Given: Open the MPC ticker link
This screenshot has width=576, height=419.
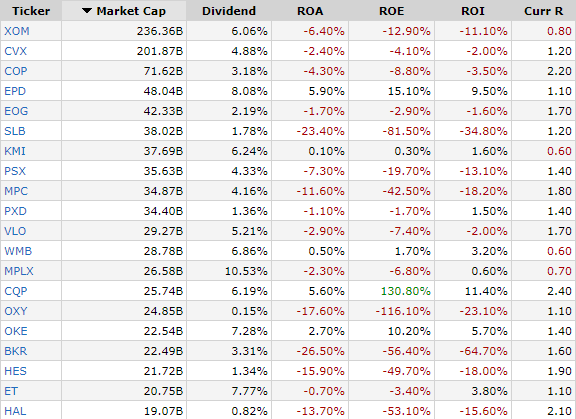Looking at the screenshot, I should 16,191.
